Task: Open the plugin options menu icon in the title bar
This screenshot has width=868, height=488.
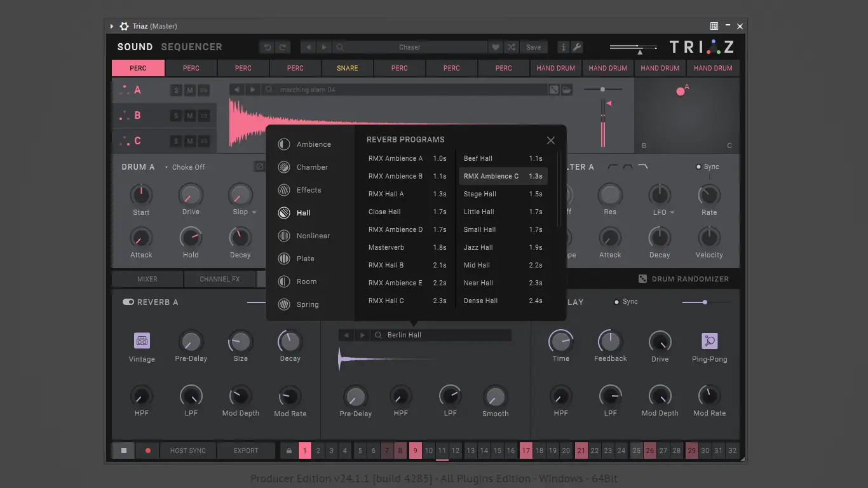Action: coord(714,26)
